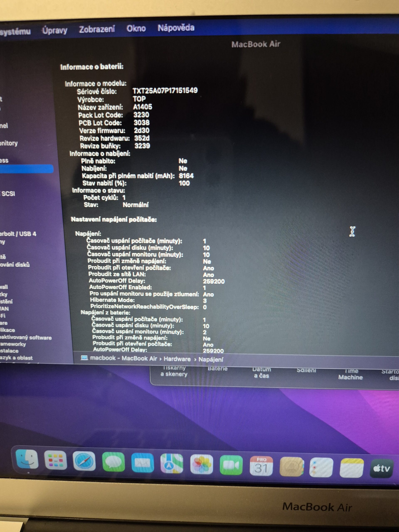Screen dimensions: 399x532
Task: Open Finder from the Dock
Action: (27, 459)
